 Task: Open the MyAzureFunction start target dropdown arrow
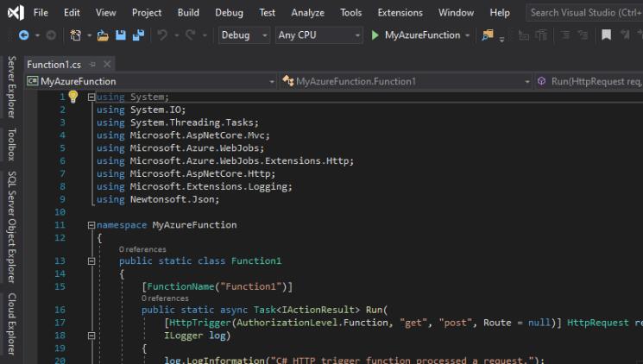pos(468,35)
